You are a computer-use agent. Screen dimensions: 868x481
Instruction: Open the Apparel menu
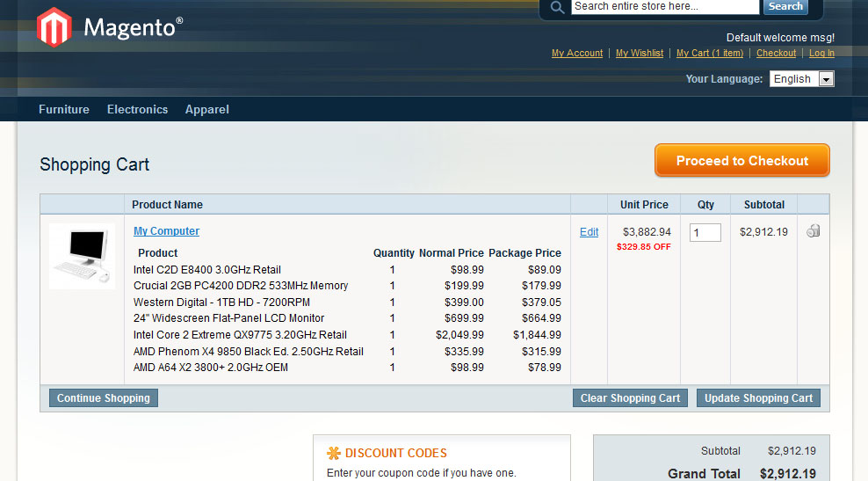(x=207, y=109)
